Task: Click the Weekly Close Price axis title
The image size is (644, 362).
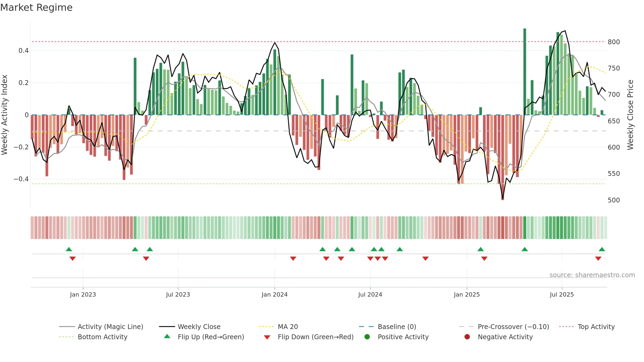Action: (630, 115)
